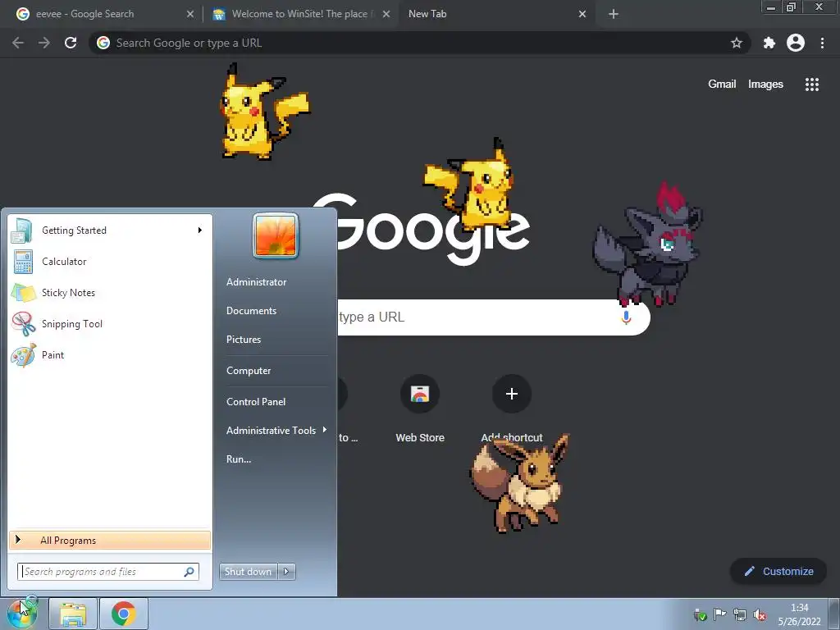Click the Sticky Notes icon
The width and height of the screenshot is (840, 630).
point(24,293)
